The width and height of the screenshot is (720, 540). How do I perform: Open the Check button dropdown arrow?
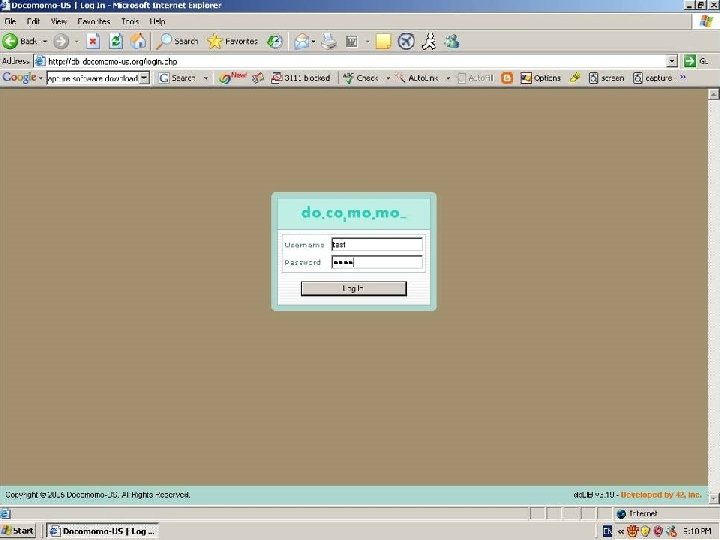pyautogui.click(x=388, y=78)
